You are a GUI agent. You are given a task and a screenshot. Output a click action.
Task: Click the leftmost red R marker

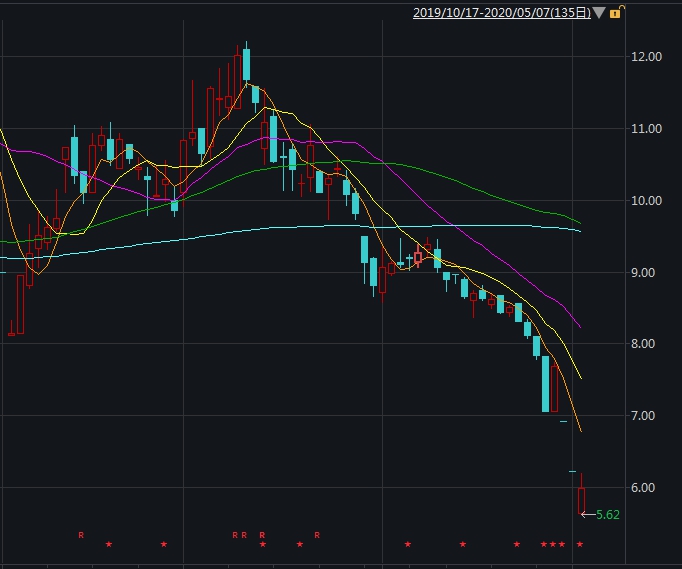pyautogui.click(x=81, y=535)
